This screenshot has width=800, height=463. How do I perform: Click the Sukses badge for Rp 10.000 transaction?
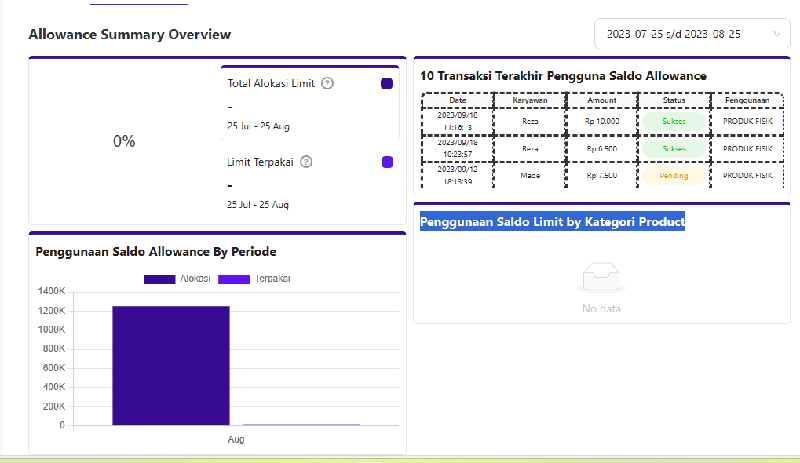click(x=673, y=121)
